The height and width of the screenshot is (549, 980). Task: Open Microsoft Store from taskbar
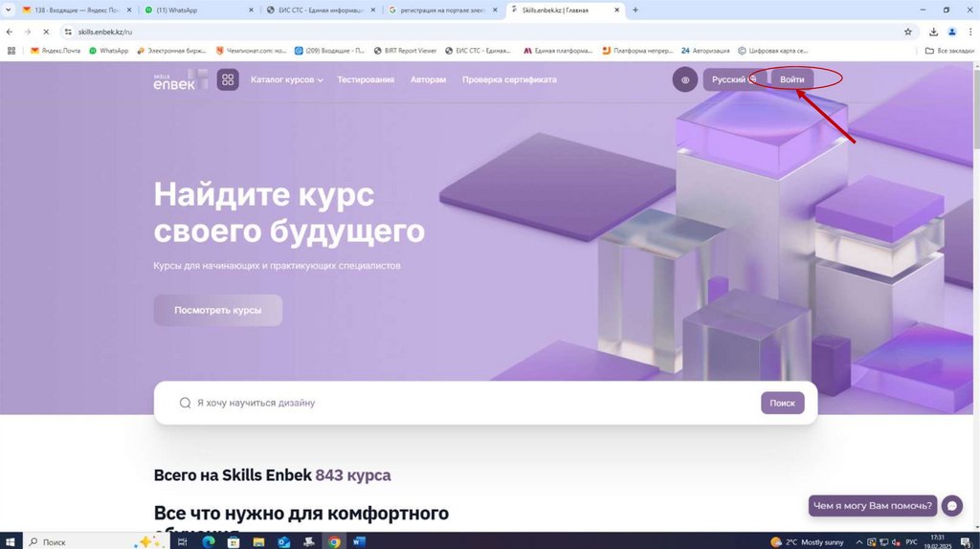point(234,541)
